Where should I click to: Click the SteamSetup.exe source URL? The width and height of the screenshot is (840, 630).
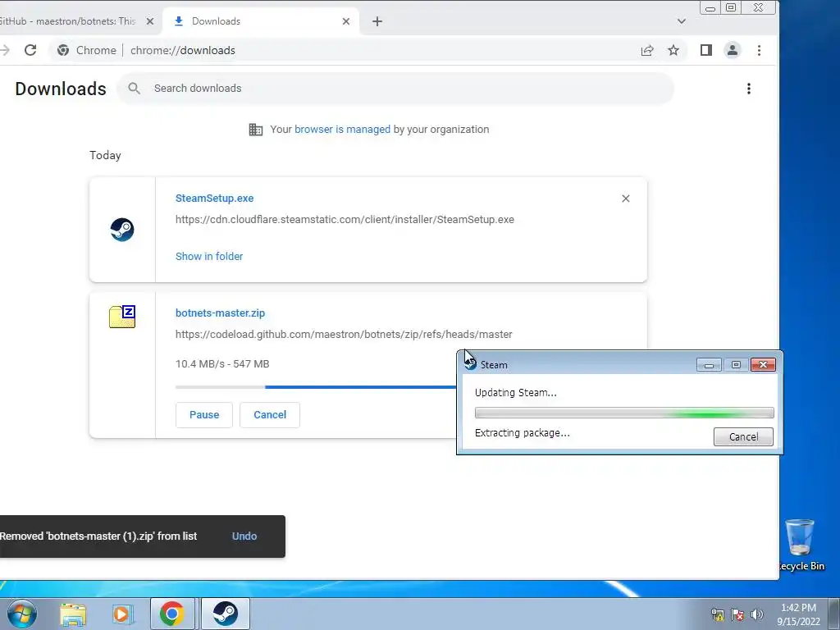(345, 220)
